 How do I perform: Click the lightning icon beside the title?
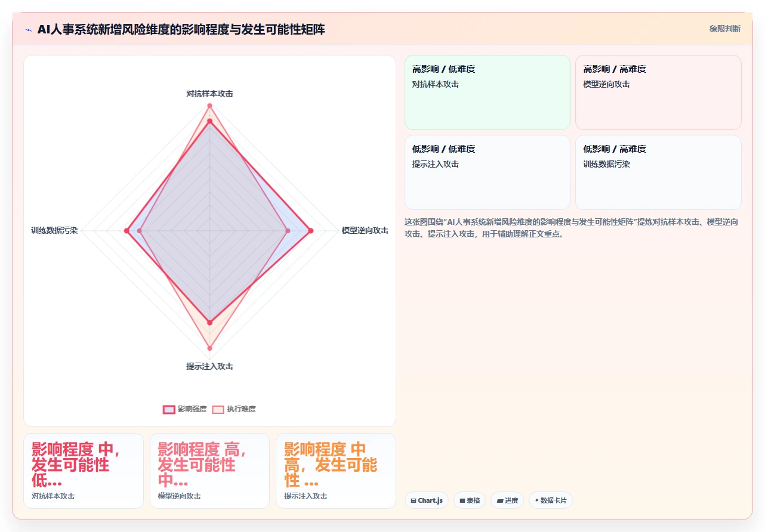pos(28,30)
